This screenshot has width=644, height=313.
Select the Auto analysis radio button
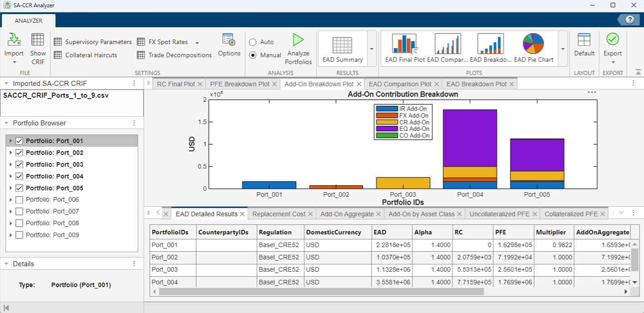click(x=253, y=41)
